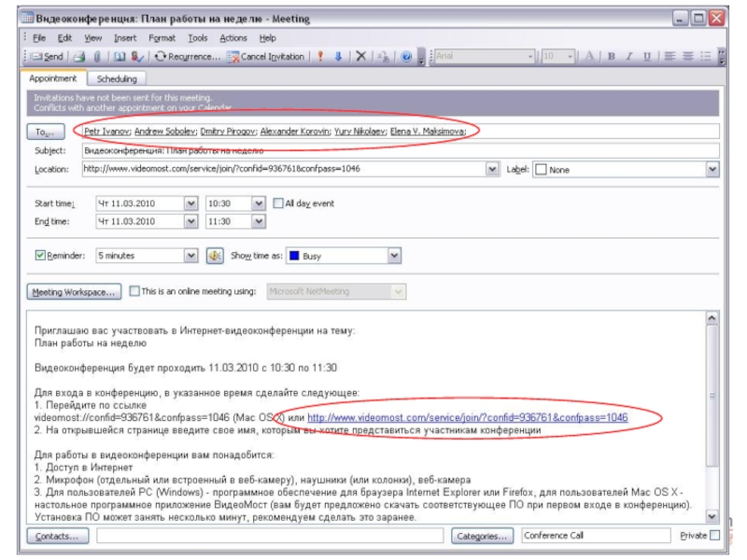The height and width of the screenshot is (560, 747).
Task: Click the Print icon
Action: pyautogui.click(x=79, y=56)
